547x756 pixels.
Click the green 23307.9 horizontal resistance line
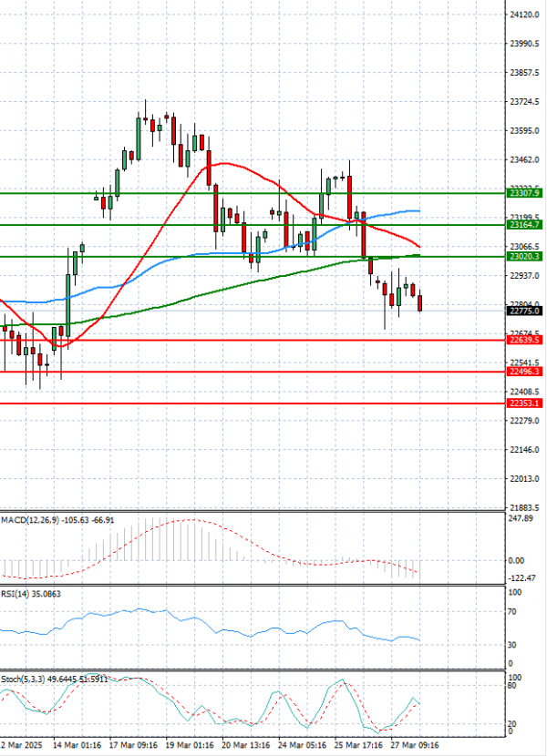[x=253, y=193]
